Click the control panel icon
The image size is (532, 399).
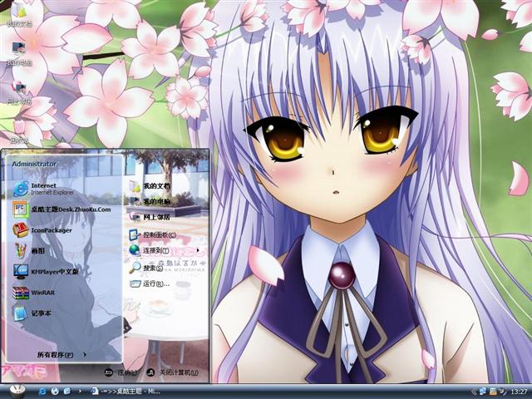pyautogui.click(x=135, y=234)
